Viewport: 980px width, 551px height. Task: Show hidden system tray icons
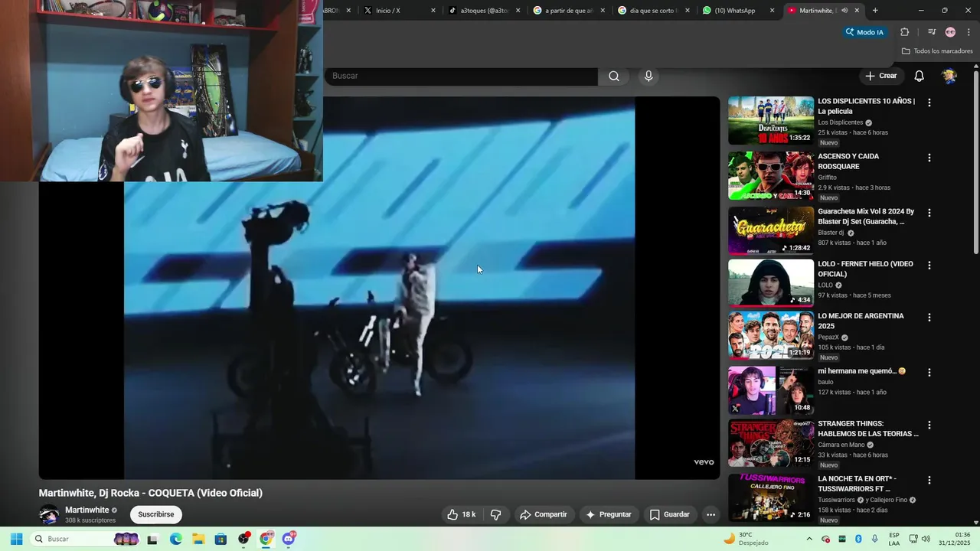810,539
